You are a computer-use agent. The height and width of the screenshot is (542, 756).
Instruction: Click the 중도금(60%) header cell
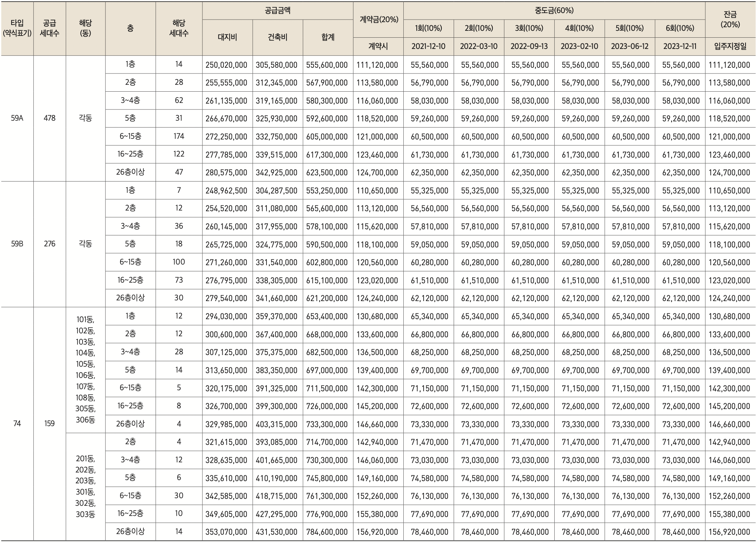pos(554,11)
